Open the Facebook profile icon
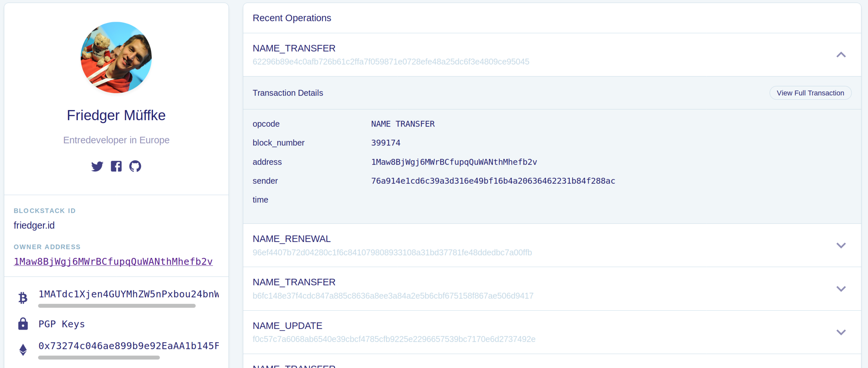The width and height of the screenshot is (868, 368). pyautogui.click(x=116, y=166)
